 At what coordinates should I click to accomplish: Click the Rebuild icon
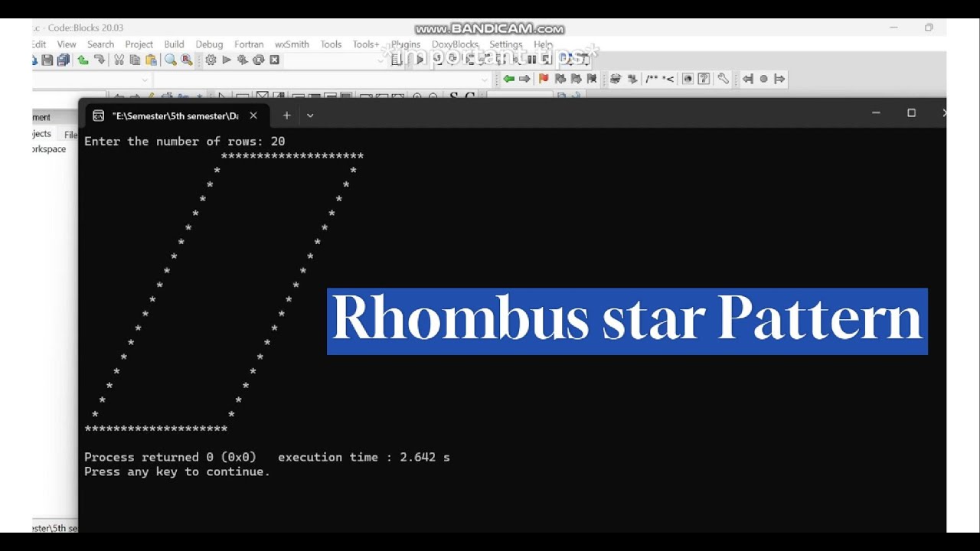click(x=258, y=60)
